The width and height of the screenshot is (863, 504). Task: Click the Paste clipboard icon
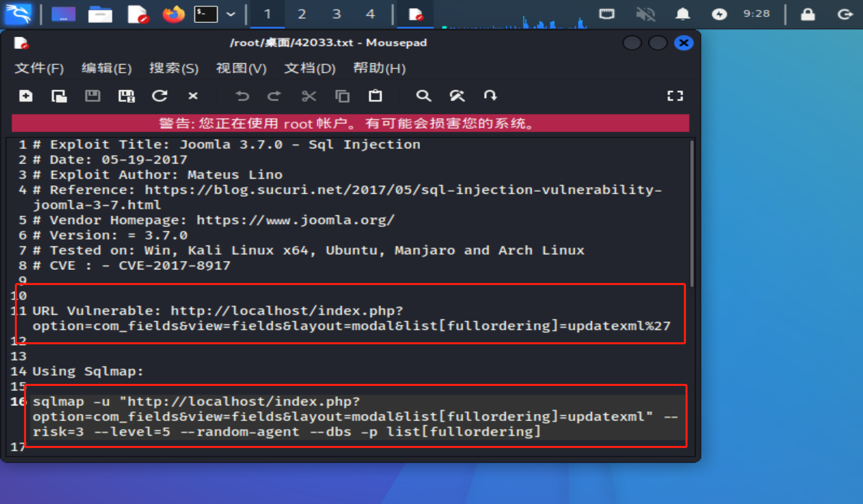375,96
